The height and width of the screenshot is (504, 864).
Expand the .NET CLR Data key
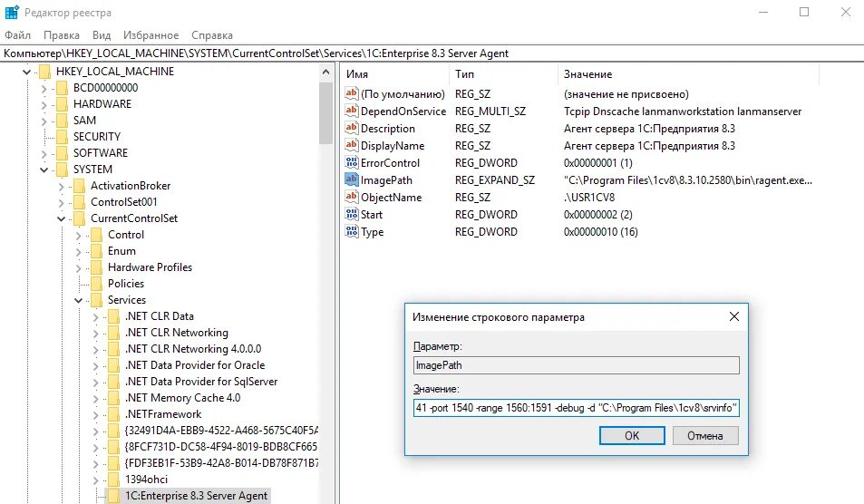[95, 317]
